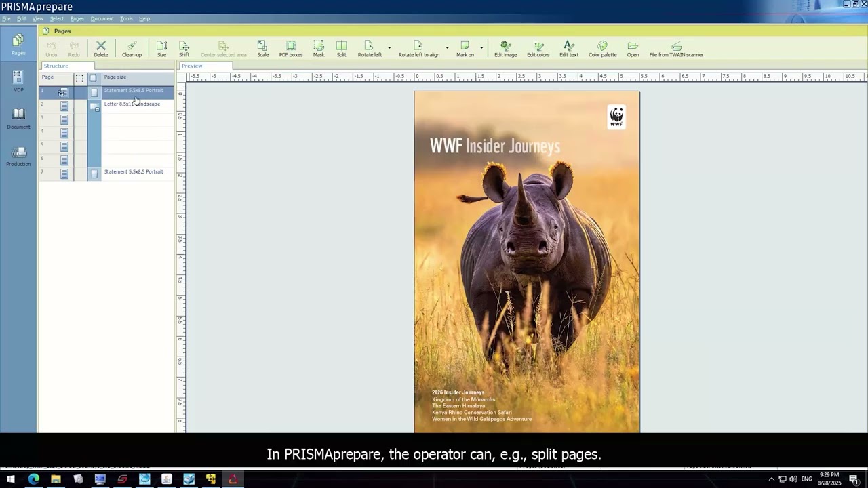Click Statement 5.5x8.5 Portrait on page 7

(134, 171)
